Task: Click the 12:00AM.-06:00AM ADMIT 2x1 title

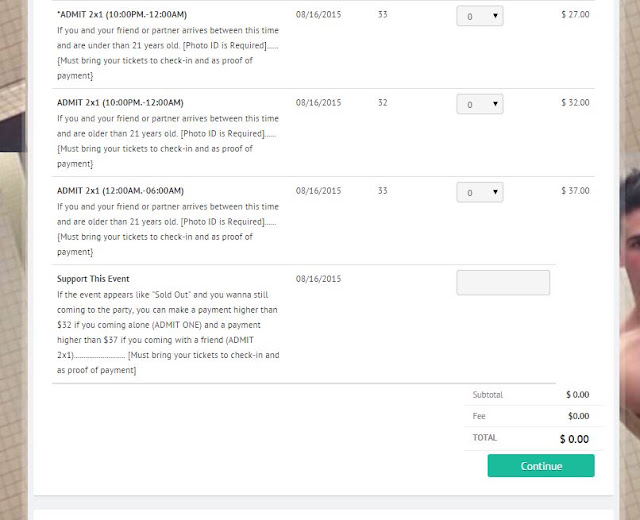Action: pos(120,191)
